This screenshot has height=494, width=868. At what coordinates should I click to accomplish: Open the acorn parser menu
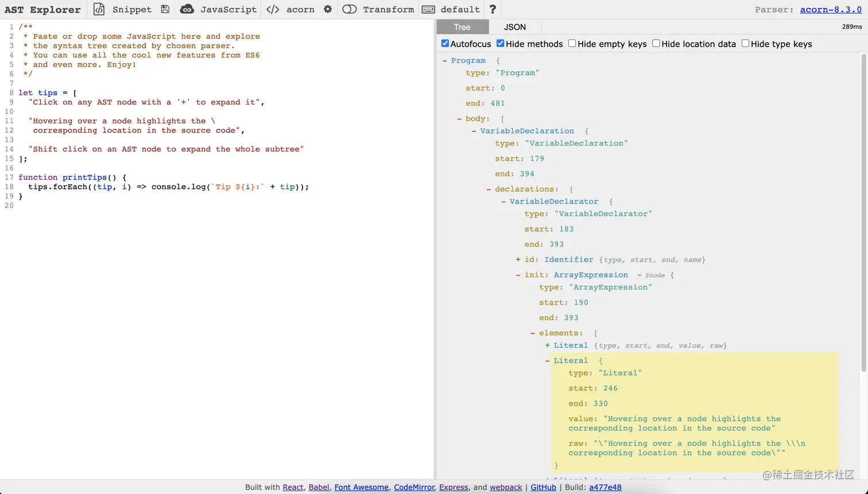click(300, 9)
